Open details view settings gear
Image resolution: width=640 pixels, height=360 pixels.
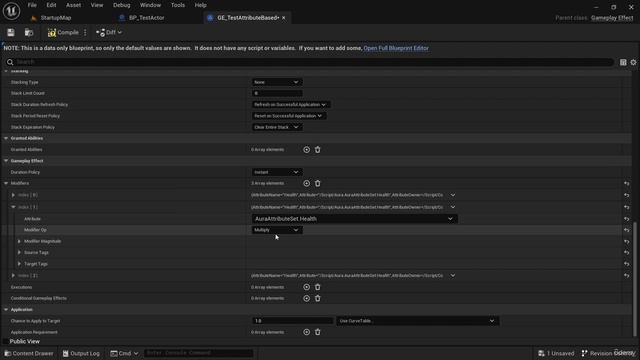(x=633, y=62)
